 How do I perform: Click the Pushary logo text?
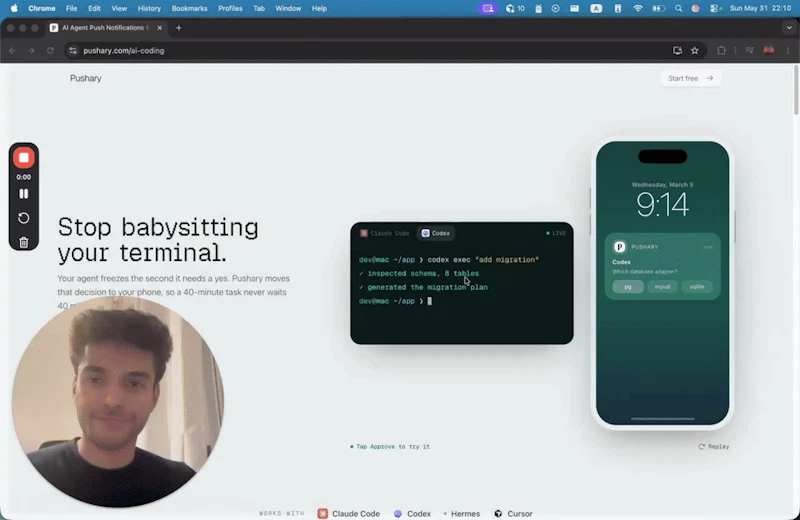(x=86, y=78)
